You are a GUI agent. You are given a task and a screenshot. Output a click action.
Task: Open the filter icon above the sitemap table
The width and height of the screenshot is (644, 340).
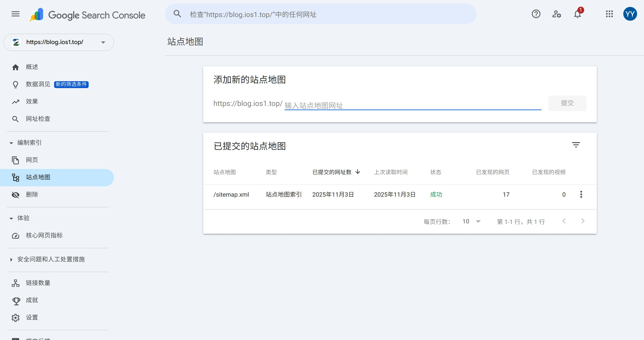pos(576,145)
